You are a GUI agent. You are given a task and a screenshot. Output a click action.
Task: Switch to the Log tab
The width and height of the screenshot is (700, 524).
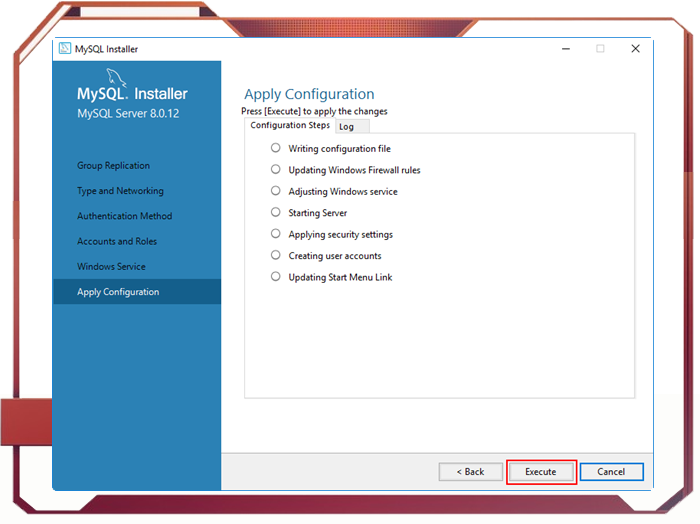[x=346, y=127]
